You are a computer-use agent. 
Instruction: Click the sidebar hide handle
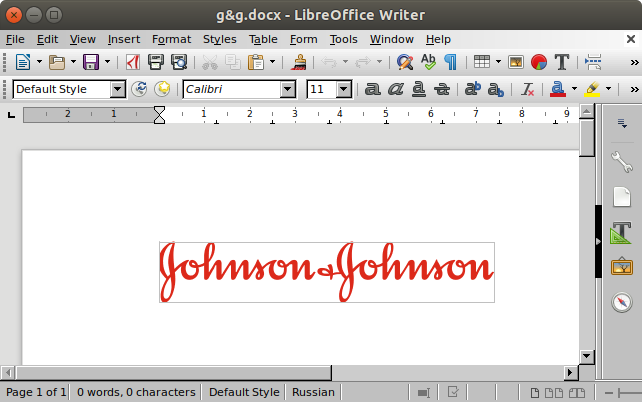click(598, 242)
